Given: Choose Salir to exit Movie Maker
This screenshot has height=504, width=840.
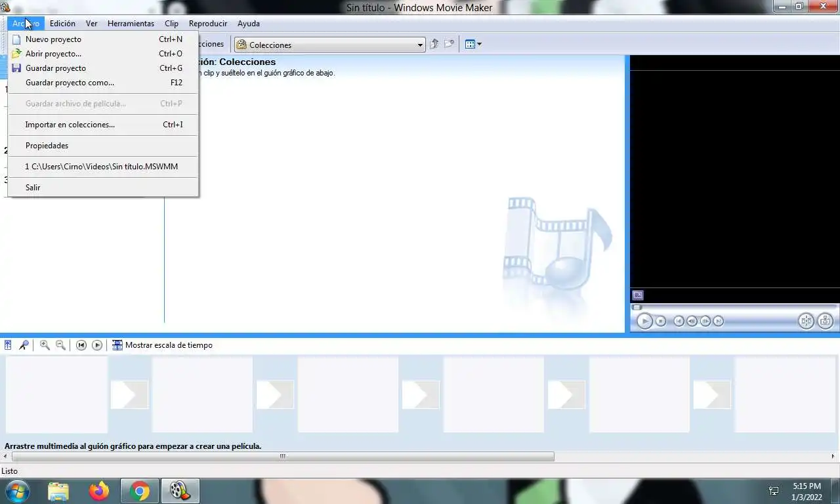Looking at the screenshot, I should (x=103, y=188).
